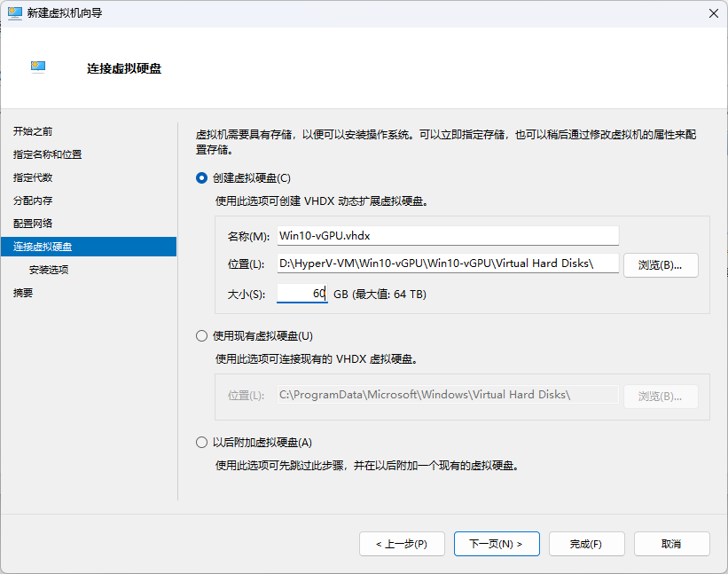This screenshot has height=574, width=728.
Task: Open the 安装选项 sub-step
Action: click(x=49, y=270)
